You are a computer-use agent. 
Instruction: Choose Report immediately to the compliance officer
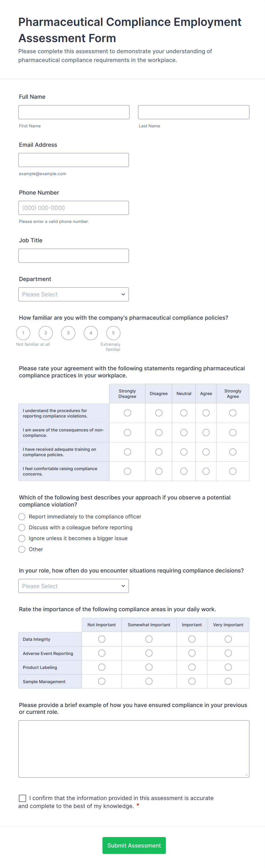coord(22,516)
